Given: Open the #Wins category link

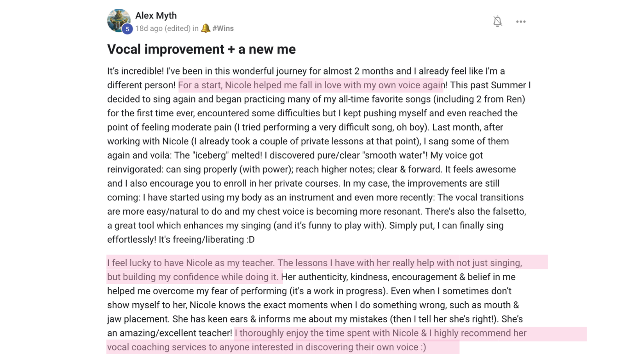Looking at the screenshot, I should [223, 28].
